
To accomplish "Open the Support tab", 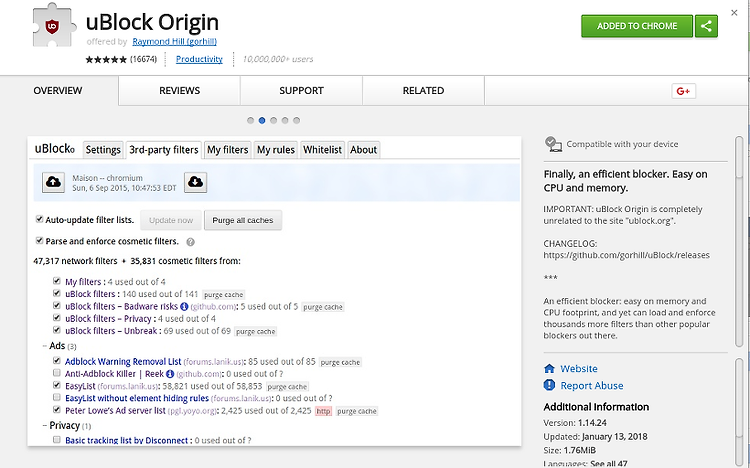I will tap(301, 90).
